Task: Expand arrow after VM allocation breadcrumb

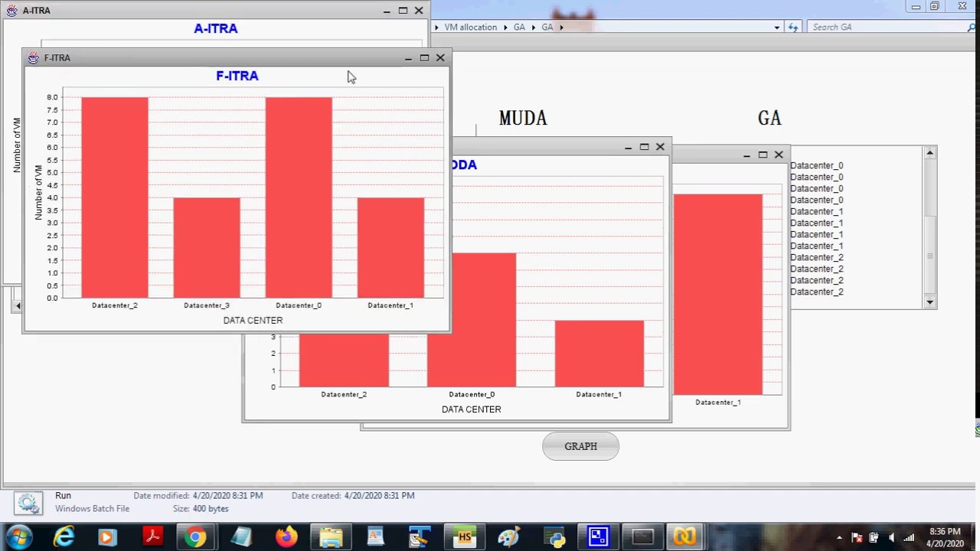Action: click(505, 27)
